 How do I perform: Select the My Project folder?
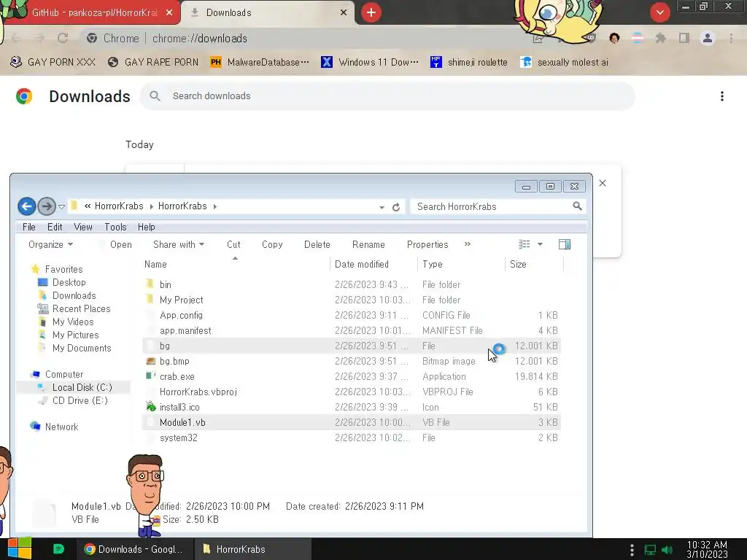click(351, 300)
